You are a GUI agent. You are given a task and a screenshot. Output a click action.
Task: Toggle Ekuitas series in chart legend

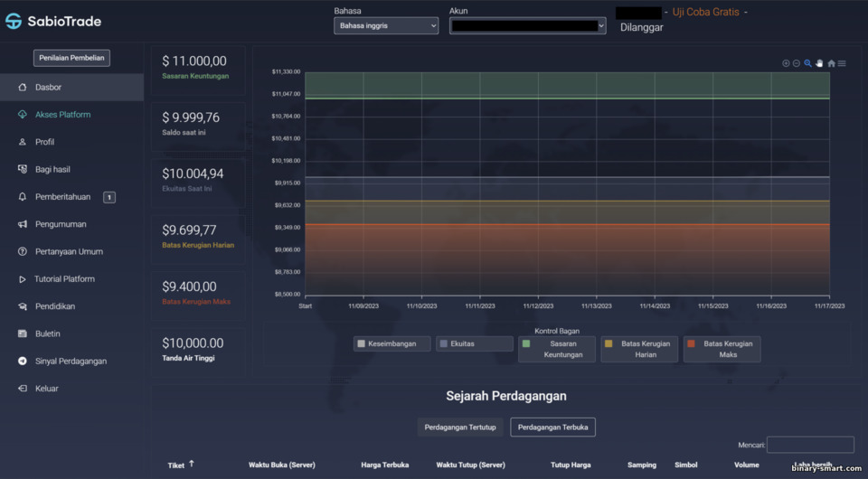[x=475, y=343]
